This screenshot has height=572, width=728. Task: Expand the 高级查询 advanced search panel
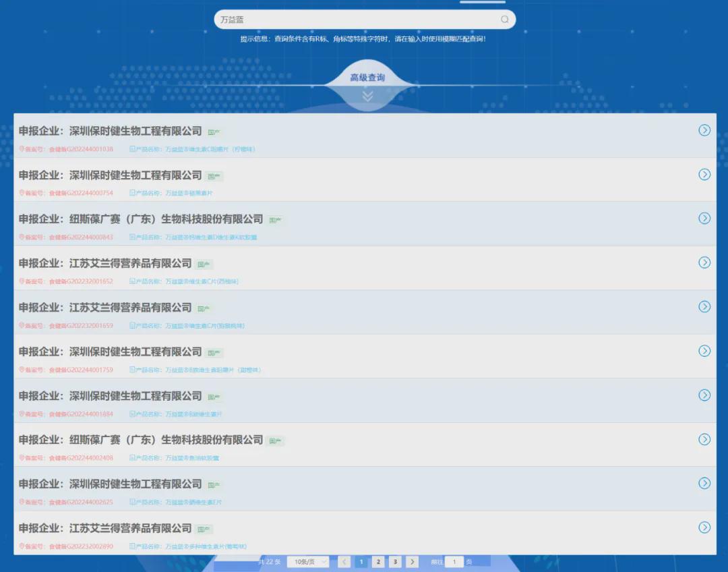coord(367,78)
